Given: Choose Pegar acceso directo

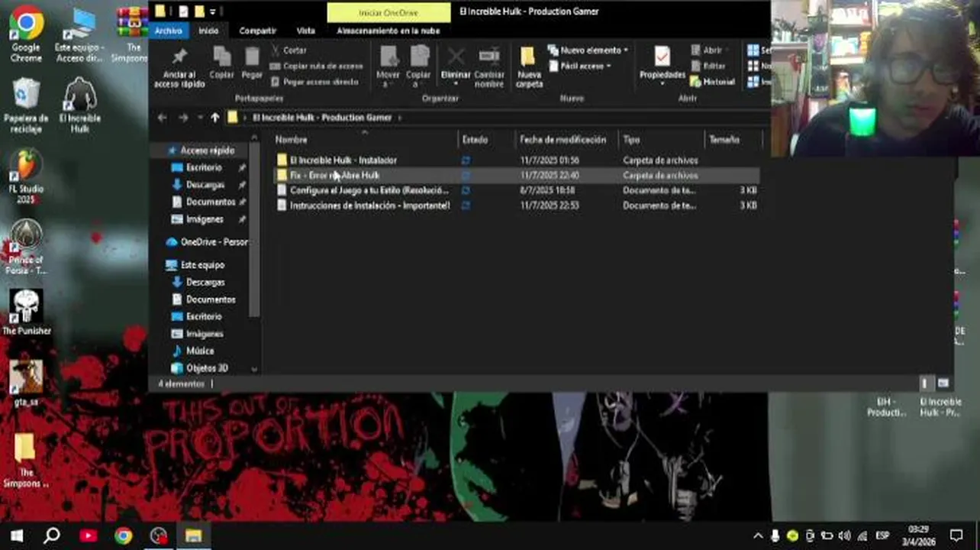Looking at the screenshot, I should coord(314,82).
